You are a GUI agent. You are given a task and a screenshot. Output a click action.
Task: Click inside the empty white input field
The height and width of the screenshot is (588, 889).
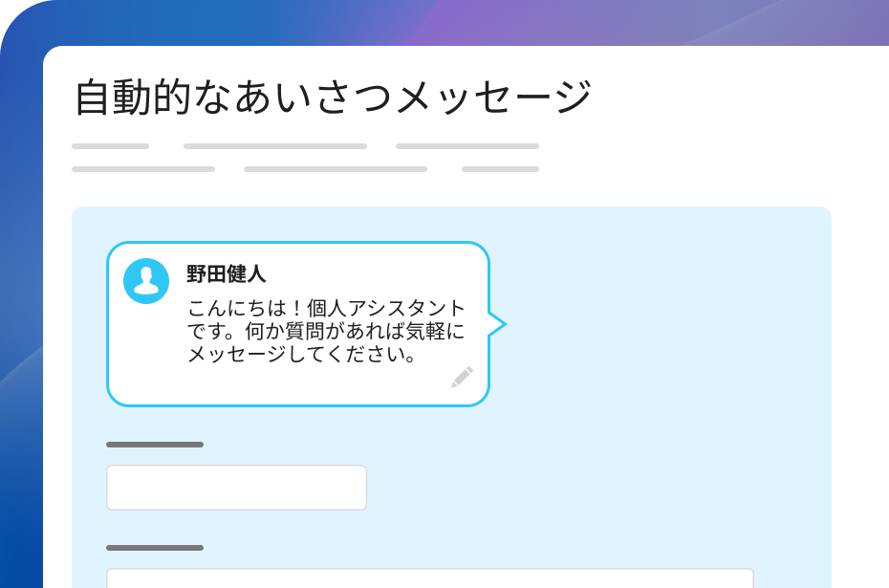[x=235, y=487]
